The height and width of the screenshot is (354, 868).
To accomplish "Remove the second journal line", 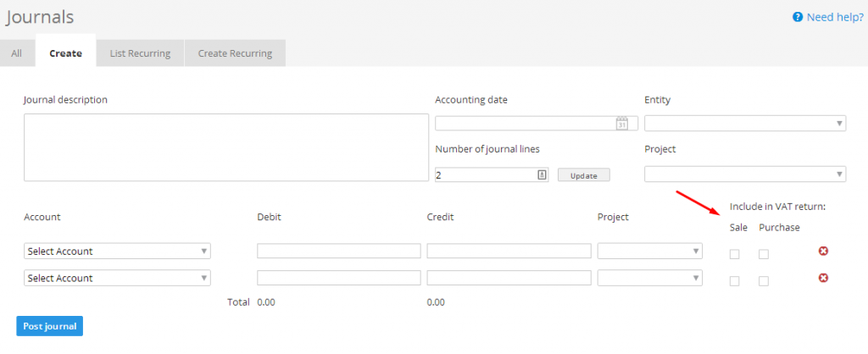I will (822, 278).
